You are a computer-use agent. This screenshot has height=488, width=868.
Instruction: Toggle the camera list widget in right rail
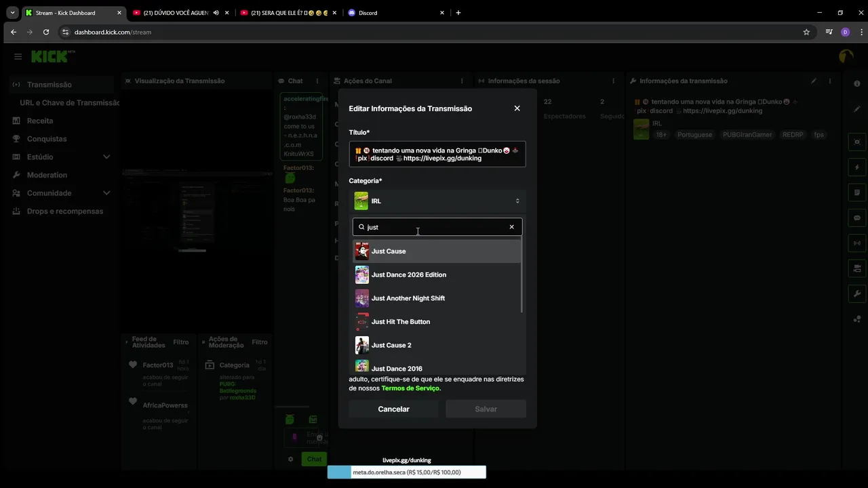tap(857, 268)
